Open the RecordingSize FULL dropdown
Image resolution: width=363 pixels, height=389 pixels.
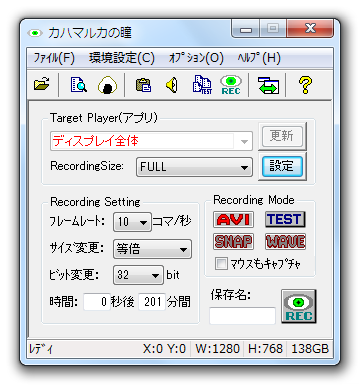point(194,167)
